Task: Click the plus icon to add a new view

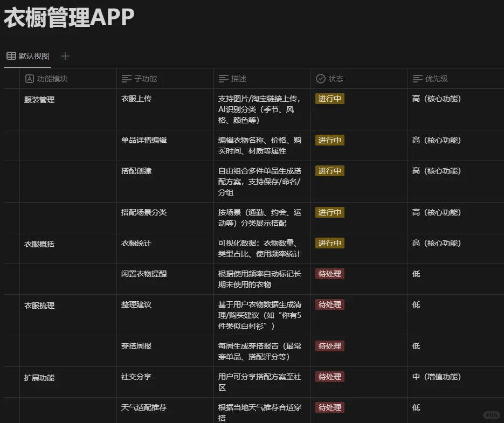Action: (x=65, y=56)
